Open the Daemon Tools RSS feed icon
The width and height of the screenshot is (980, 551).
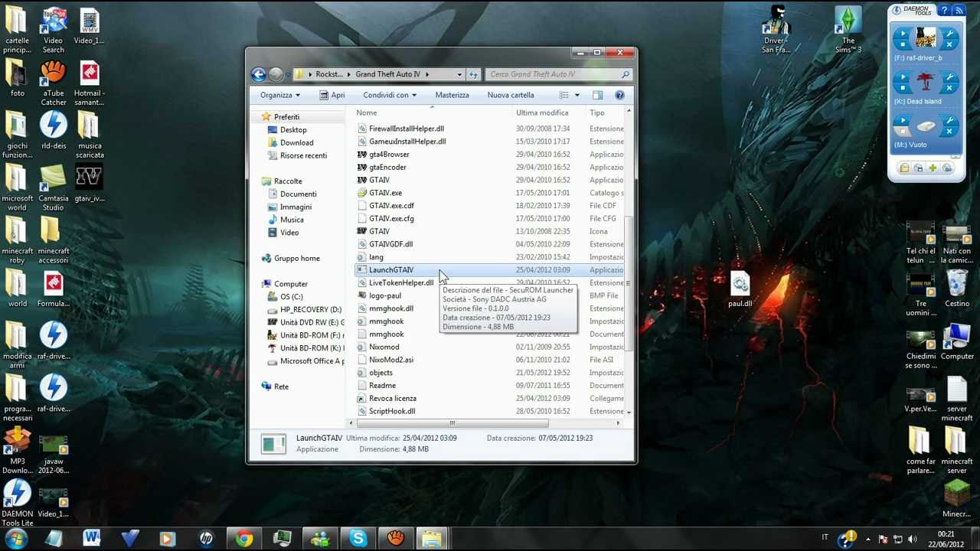[x=959, y=10]
